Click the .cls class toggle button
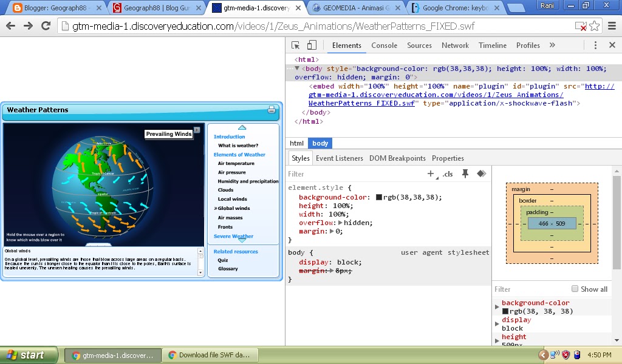Screen dimensions: 622x364 [448, 174]
